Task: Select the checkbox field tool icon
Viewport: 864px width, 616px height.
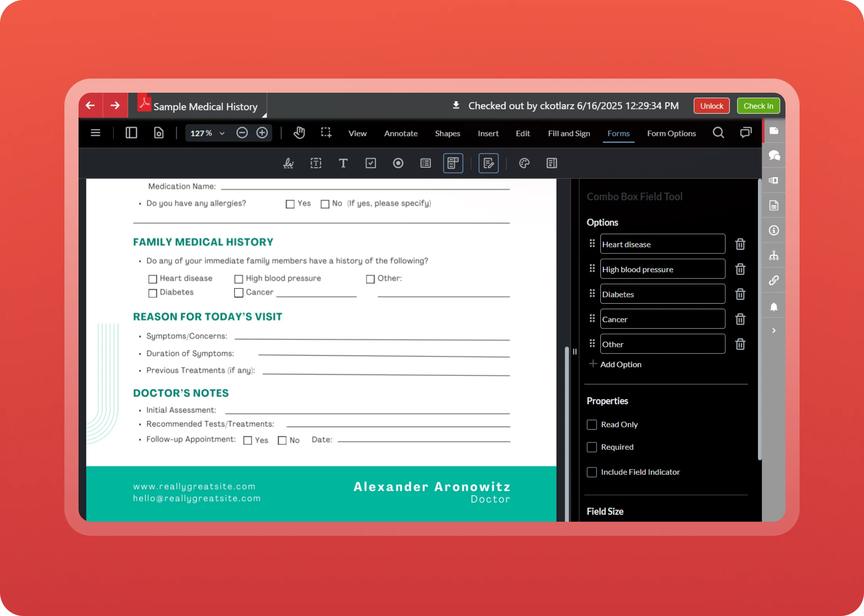Action: (370, 163)
